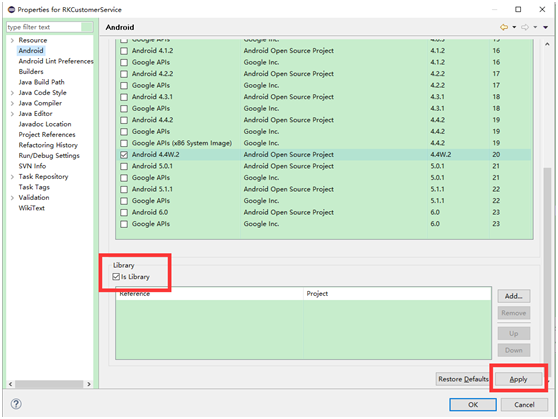This screenshot has height=419, width=558.
Task: Click the tree scrollbar left arrow
Action: pyautogui.click(x=11, y=384)
